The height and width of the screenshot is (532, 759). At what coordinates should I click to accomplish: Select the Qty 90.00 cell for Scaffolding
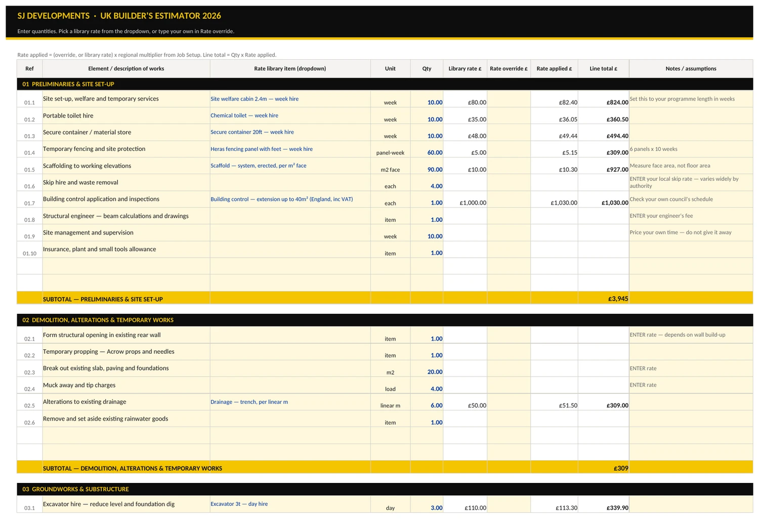coord(427,166)
